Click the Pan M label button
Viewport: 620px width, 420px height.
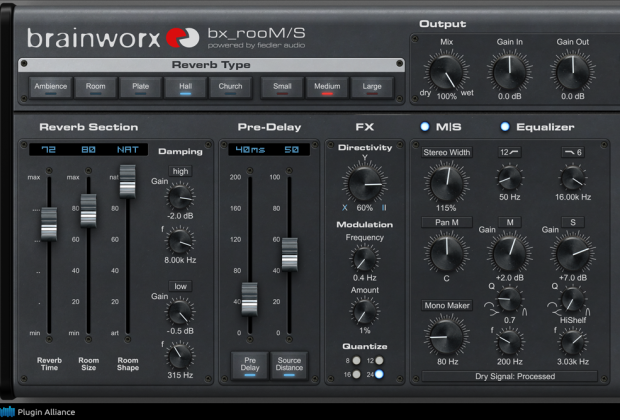click(447, 223)
